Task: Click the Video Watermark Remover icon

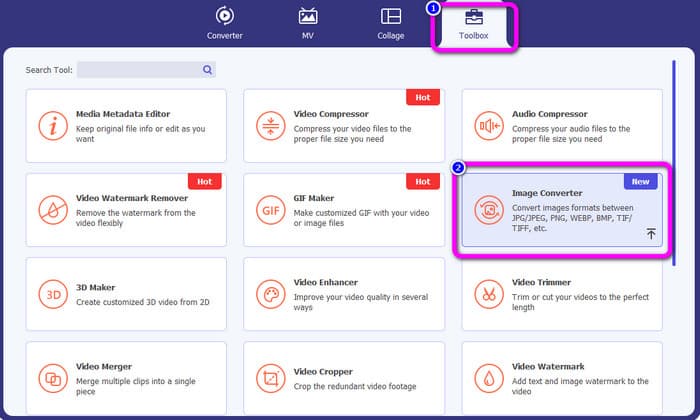Action: 53,210
